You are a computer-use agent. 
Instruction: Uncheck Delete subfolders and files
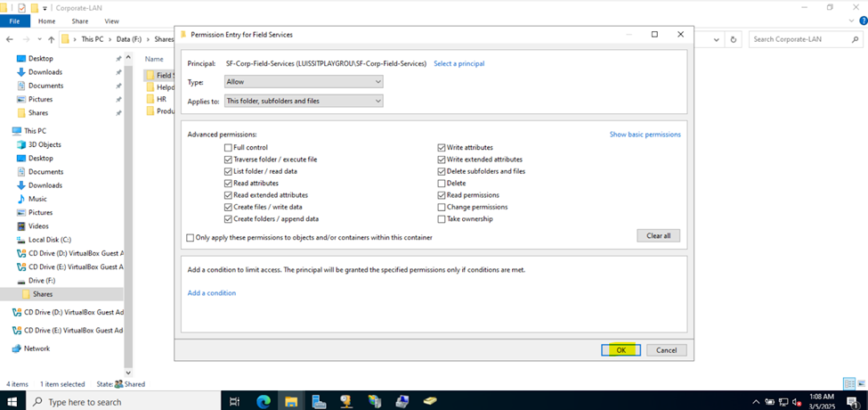tap(442, 171)
